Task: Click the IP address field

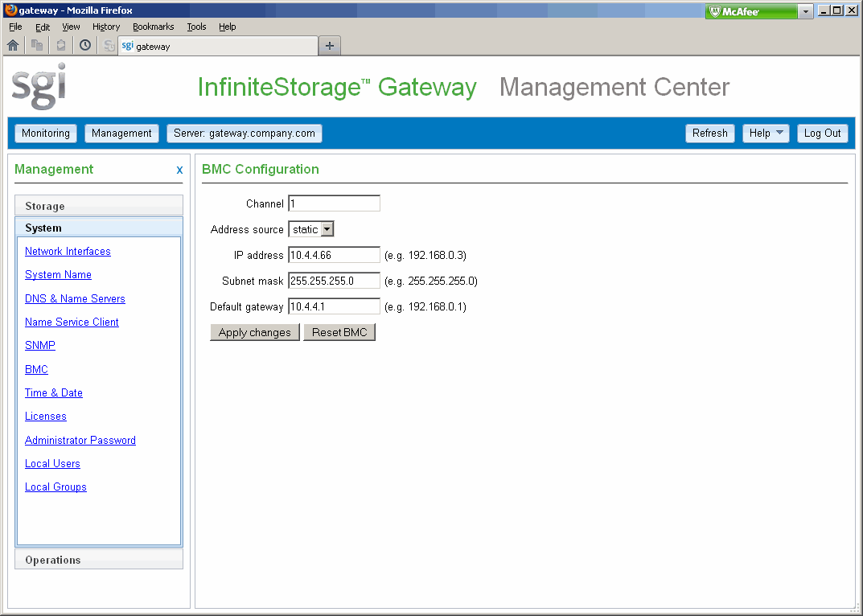Action: [x=334, y=255]
